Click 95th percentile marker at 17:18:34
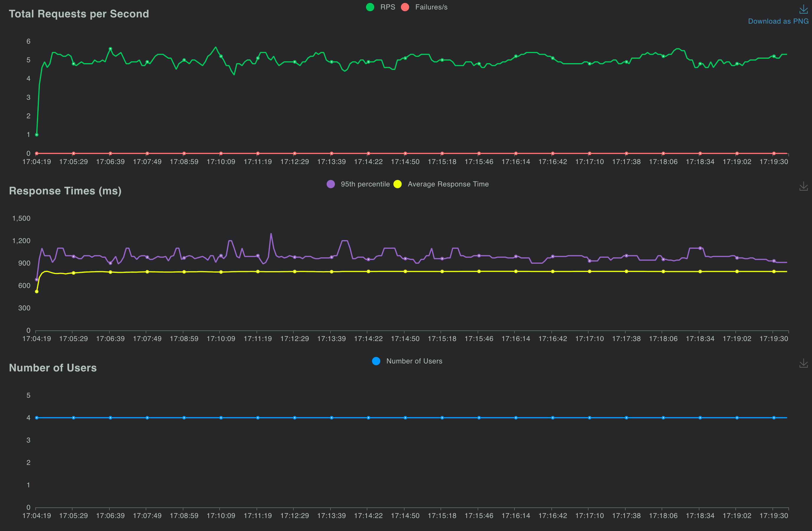The image size is (812, 531). 700,248
